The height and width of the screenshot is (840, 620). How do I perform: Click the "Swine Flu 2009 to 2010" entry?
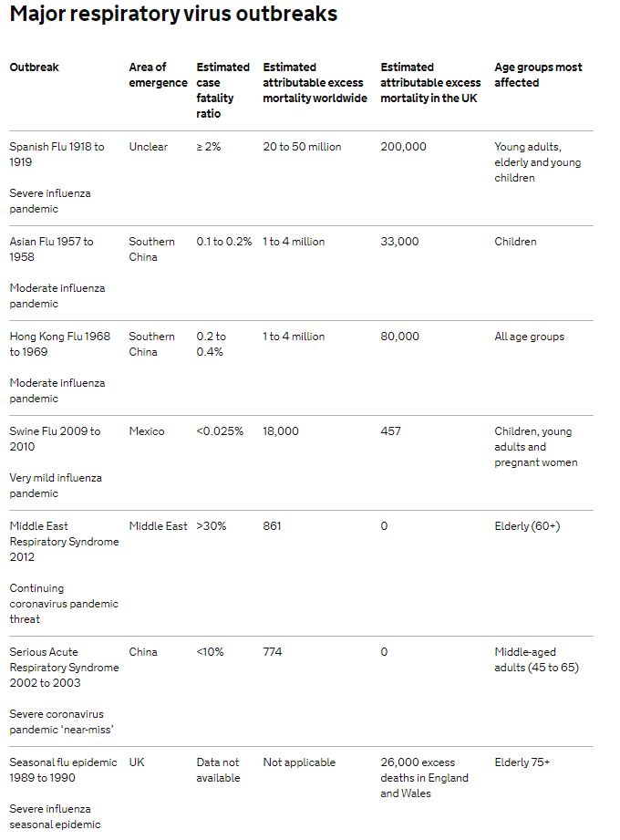(55, 439)
